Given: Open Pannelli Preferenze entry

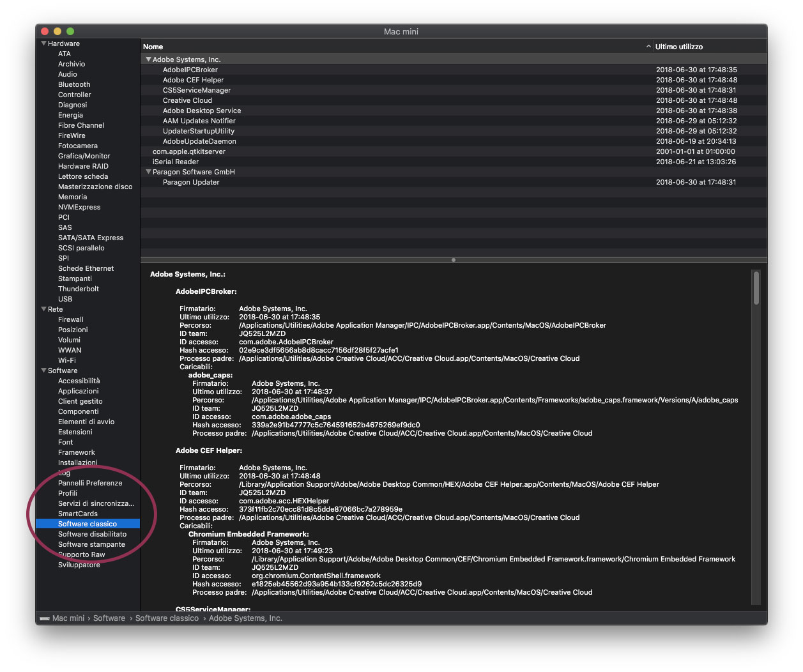Looking at the screenshot, I should [x=90, y=483].
